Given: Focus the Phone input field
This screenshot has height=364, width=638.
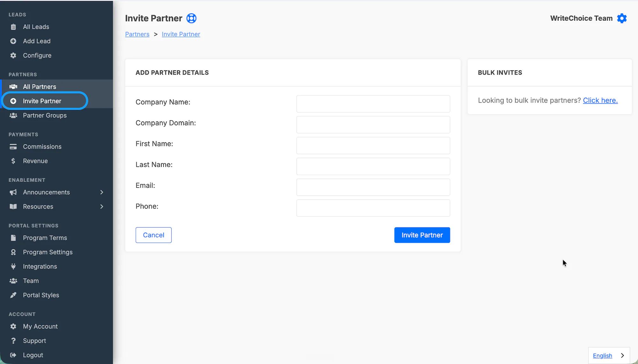Looking at the screenshot, I should tap(373, 208).
